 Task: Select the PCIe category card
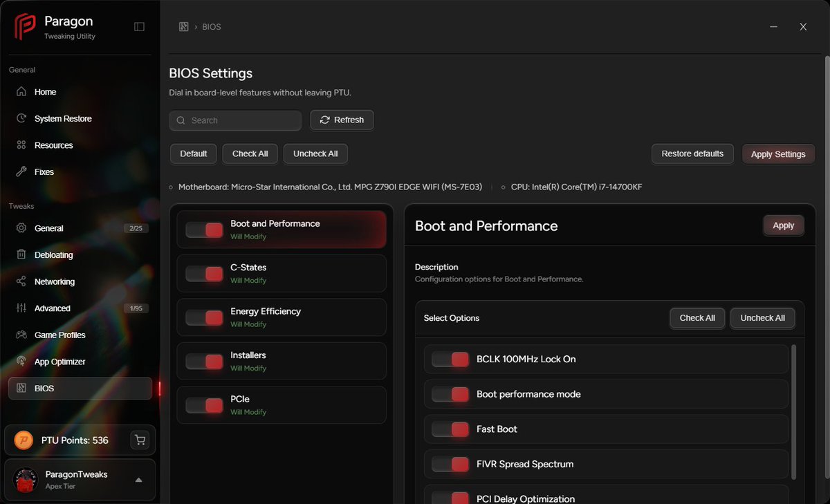click(282, 405)
